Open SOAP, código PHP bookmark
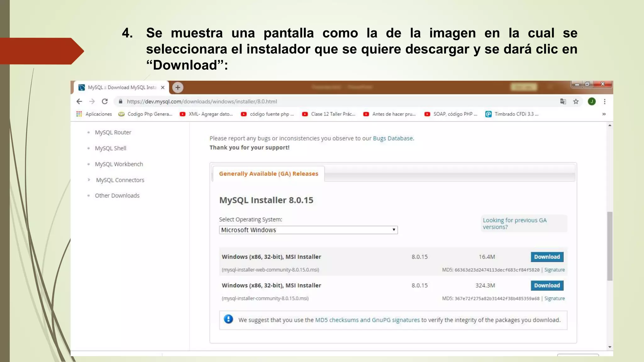Image resolution: width=644 pixels, height=362 pixels. coord(451,114)
